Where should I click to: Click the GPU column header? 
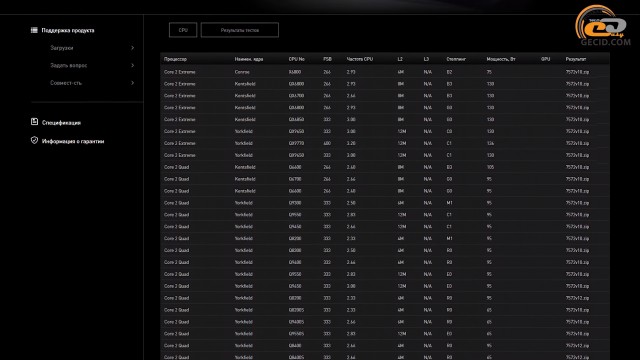pyautogui.click(x=546, y=59)
